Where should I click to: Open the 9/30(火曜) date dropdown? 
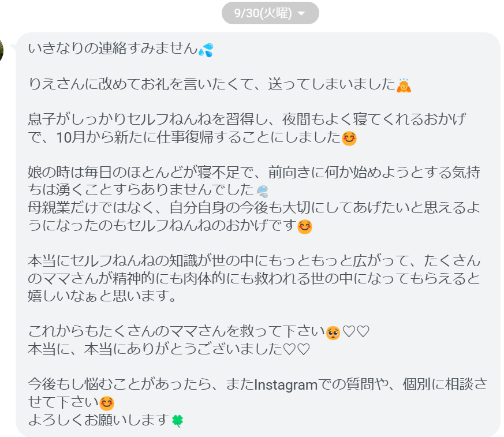point(270,13)
